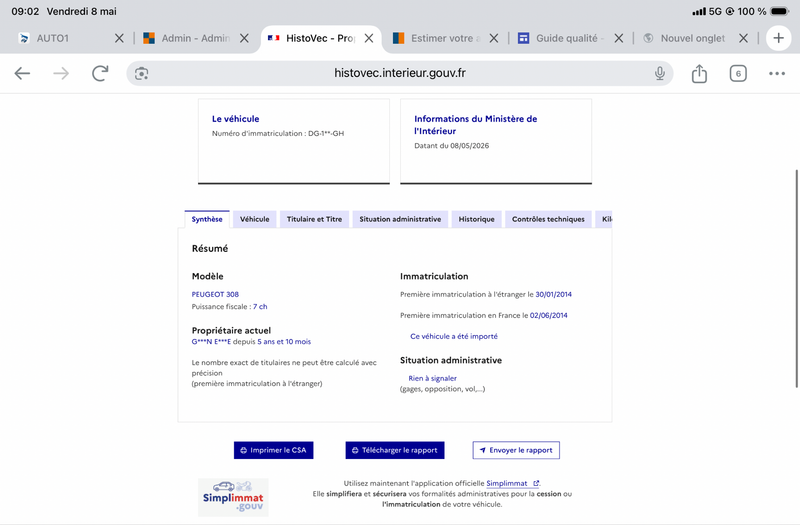Go back with the browser back arrow
Screen dimensions: 800x525
click(x=22, y=73)
